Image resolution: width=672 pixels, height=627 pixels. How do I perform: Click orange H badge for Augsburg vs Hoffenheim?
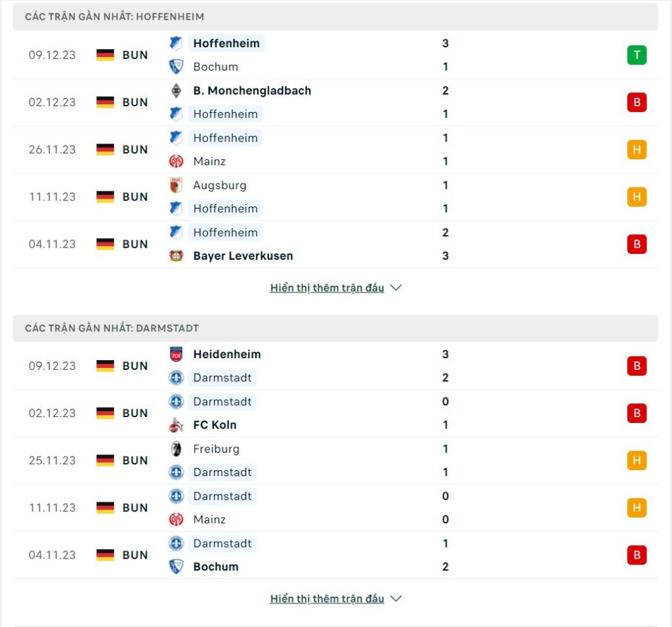click(637, 197)
